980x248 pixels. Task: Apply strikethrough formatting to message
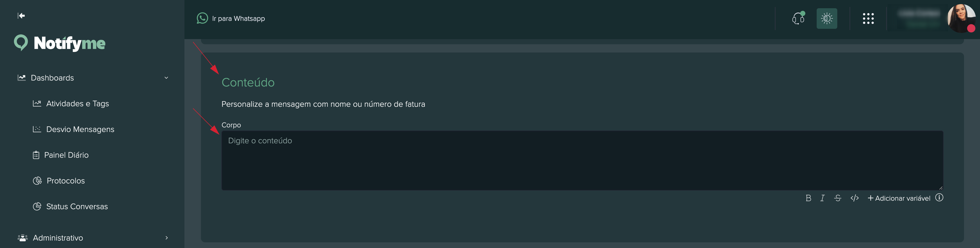click(x=837, y=198)
